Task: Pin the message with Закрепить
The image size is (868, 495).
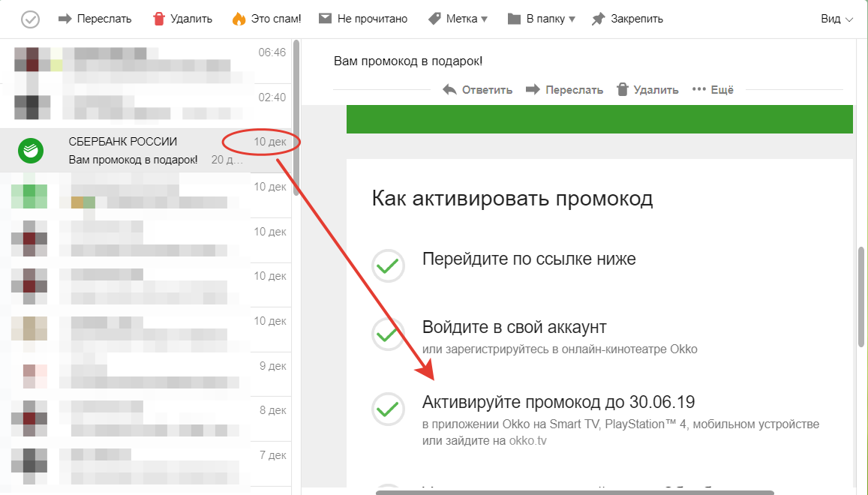Action: (x=627, y=19)
